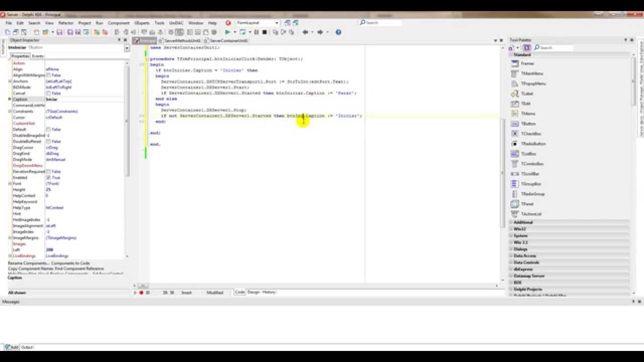The height and width of the screenshot is (362, 644).
Task: Select the TGroupBox component
Action: click(x=526, y=184)
